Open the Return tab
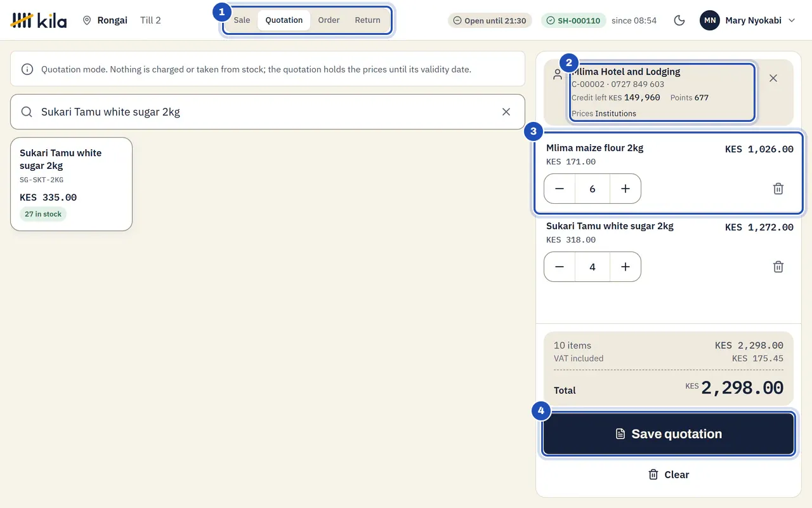 point(367,20)
